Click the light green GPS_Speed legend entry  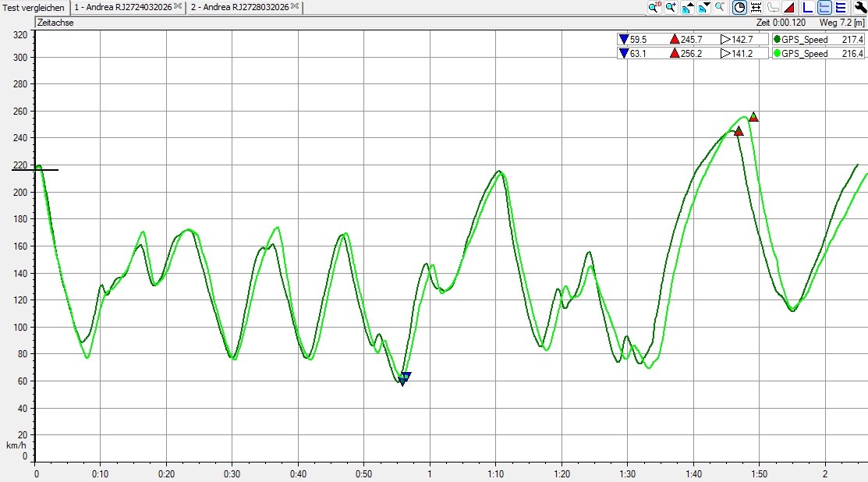click(x=804, y=54)
